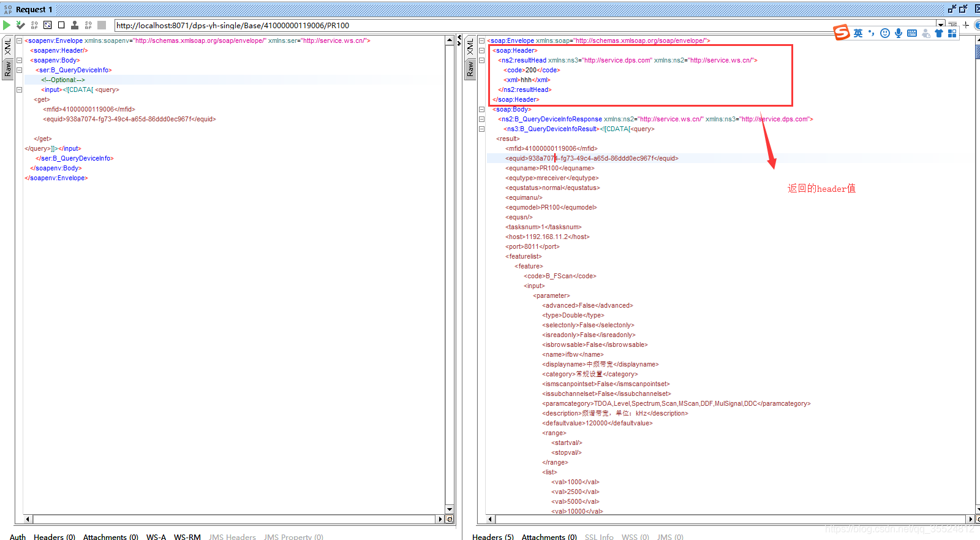This screenshot has height=540, width=980.
Task: Focus the endpoint URL input field
Action: [526, 25]
